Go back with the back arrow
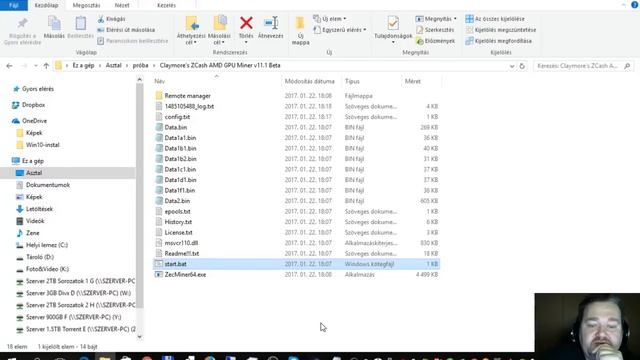The height and width of the screenshot is (360, 640). coord(9,66)
